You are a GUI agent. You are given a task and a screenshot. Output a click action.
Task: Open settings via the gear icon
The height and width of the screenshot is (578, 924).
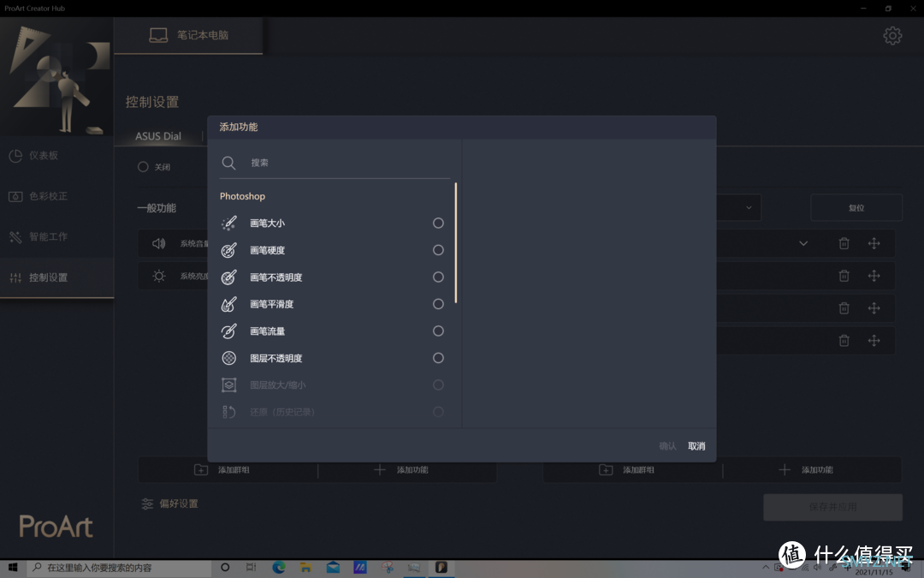coord(892,35)
